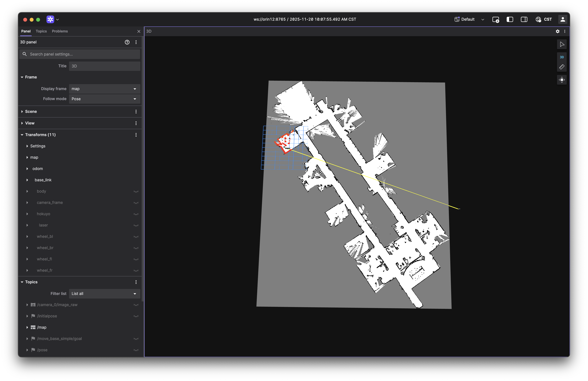Toggle the right sidebar icon
Screen dimensions: 588x381
(524, 19)
